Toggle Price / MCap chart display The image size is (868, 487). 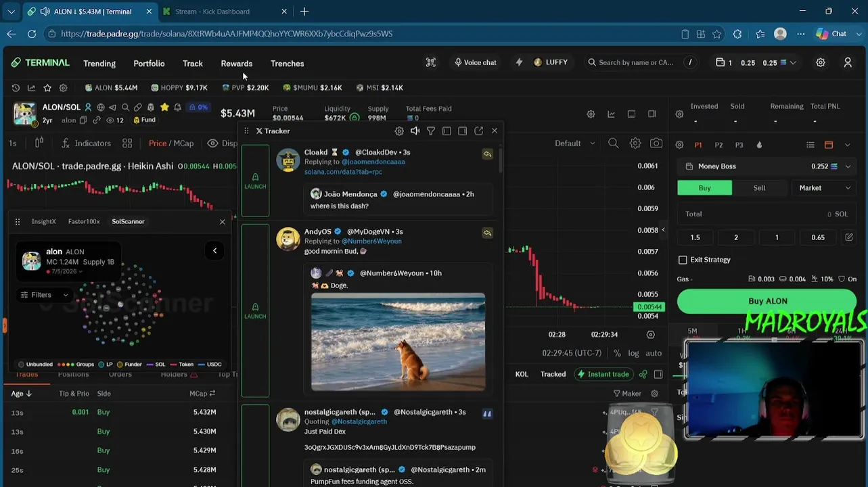point(171,143)
